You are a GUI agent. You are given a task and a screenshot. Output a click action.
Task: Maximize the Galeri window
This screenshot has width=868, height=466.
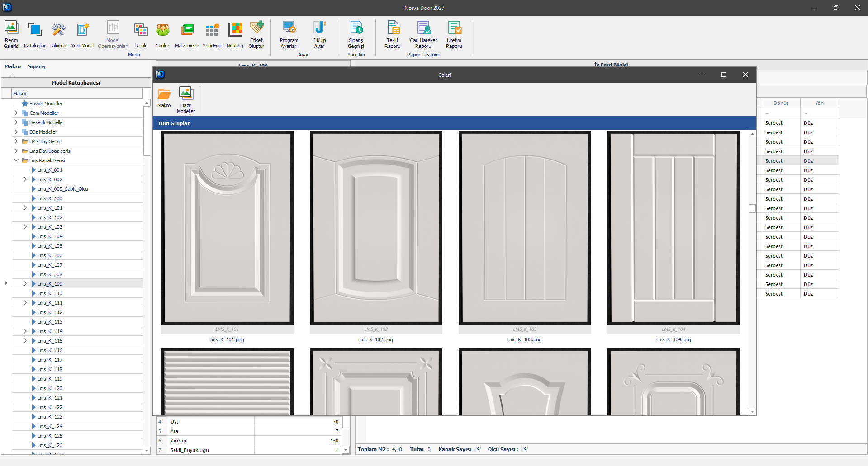pyautogui.click(x=724, y=75)
